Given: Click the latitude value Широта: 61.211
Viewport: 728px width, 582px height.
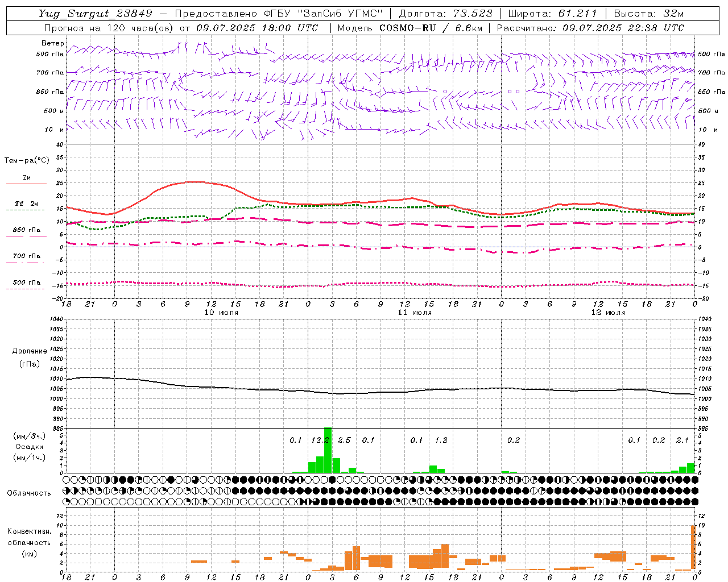Looking at the screenshot, I should pyautogui.click(x=552, y=14).
